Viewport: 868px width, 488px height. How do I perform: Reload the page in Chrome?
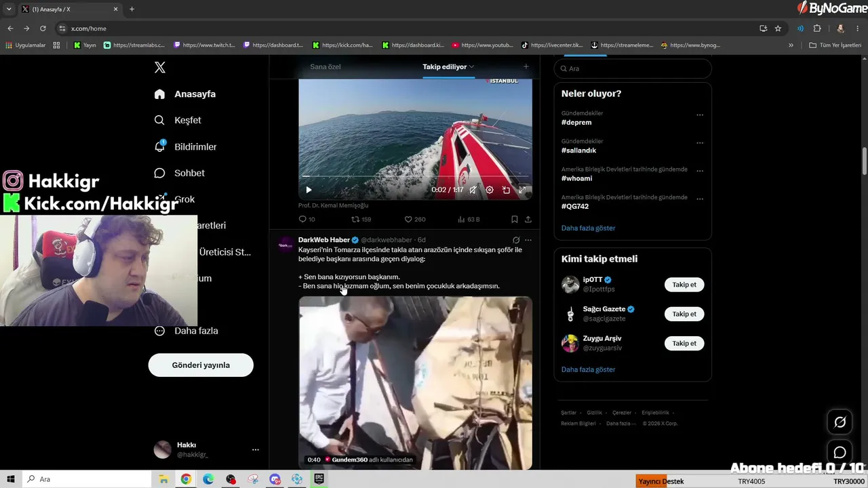point(43,28)
